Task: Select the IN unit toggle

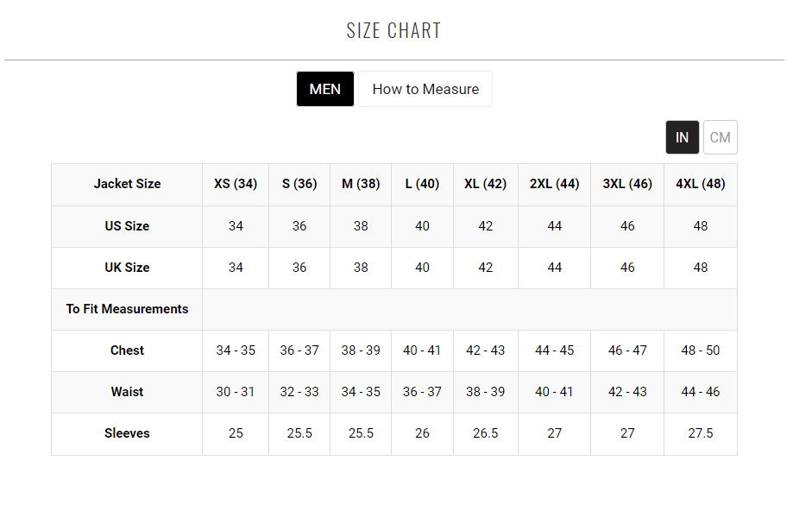Action: pos(682,137)
